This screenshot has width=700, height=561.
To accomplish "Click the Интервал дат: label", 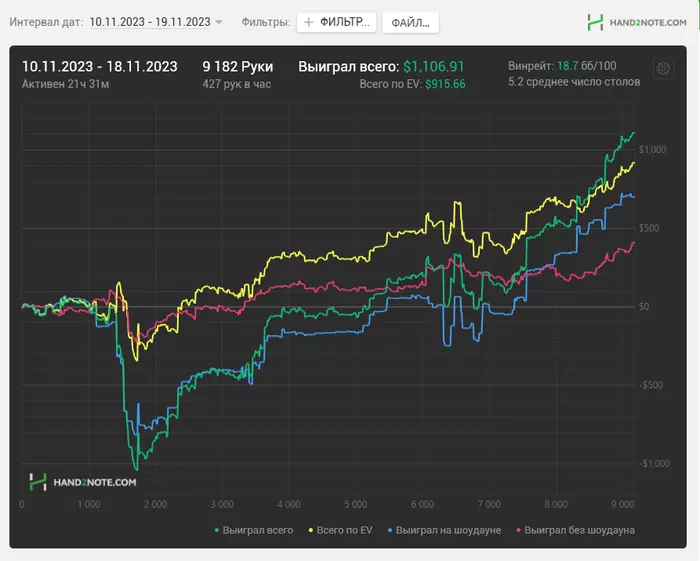I will click(46, 22).
